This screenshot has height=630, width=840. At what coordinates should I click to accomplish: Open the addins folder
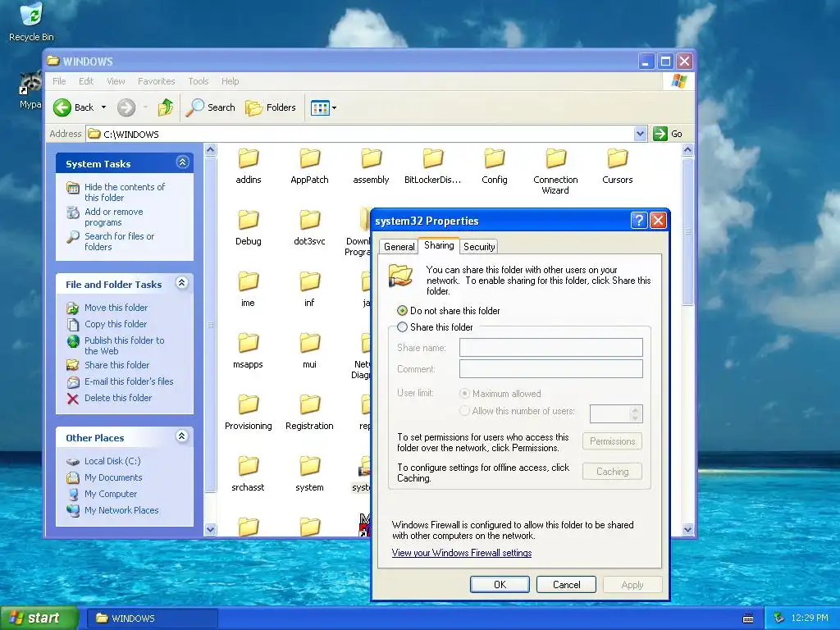coord(248,166)
